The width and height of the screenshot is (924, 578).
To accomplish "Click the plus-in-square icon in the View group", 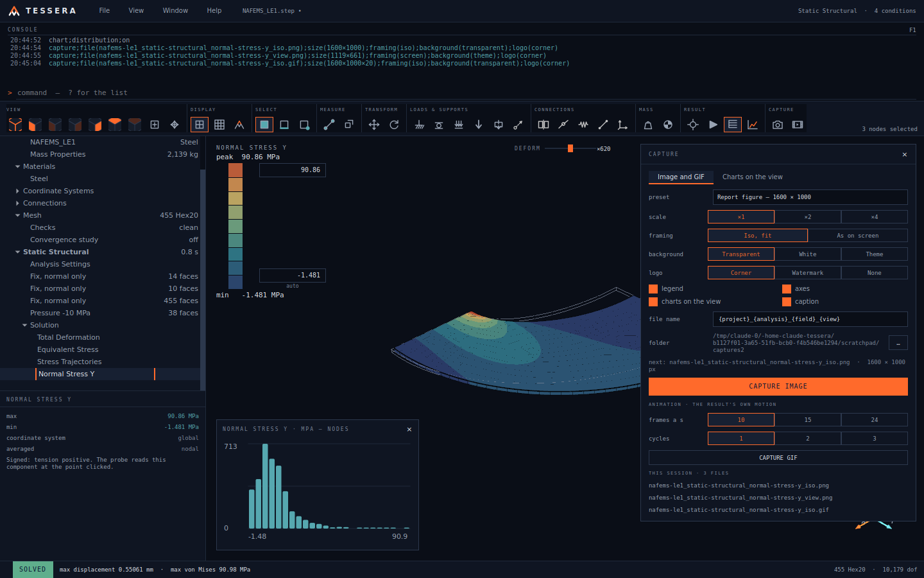I will pyautogui.click(x=155, y=125).
